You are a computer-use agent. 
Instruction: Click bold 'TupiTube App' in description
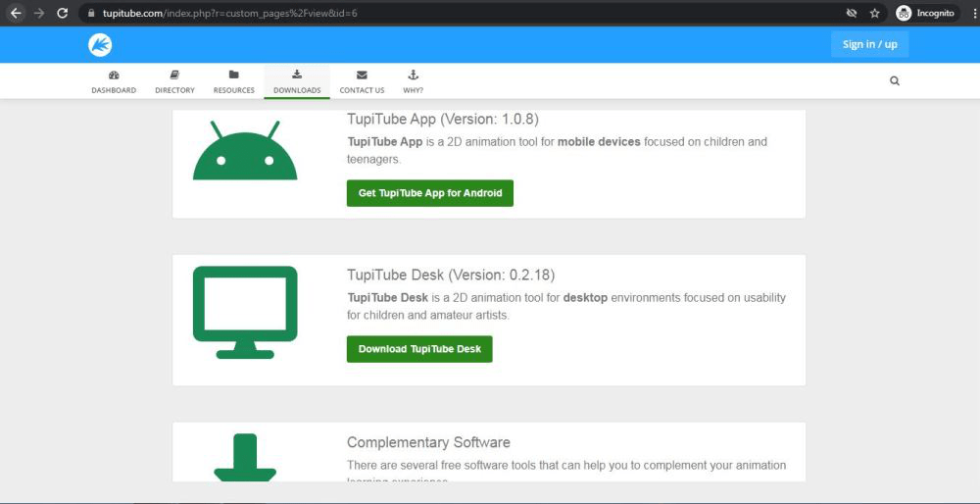coord(385,142)
